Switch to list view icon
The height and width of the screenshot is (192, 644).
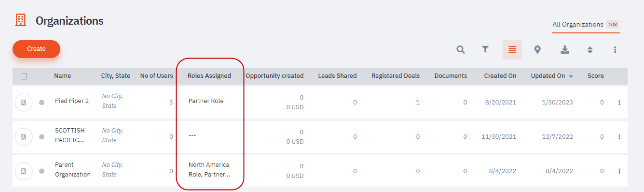pyautogui.click(x=512, y=50)
